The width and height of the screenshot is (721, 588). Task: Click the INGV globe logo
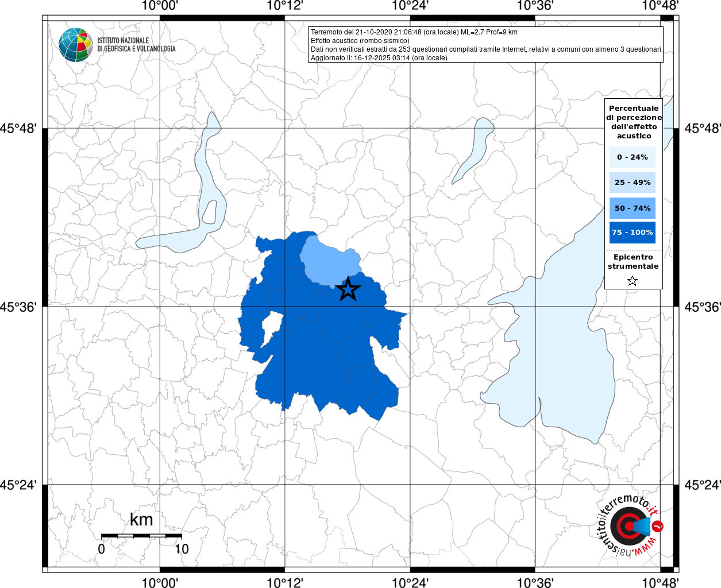pos(76,45)
